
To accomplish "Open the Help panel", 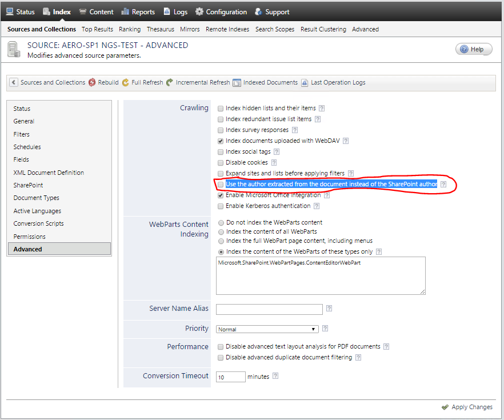I will (x=473, y=49).
